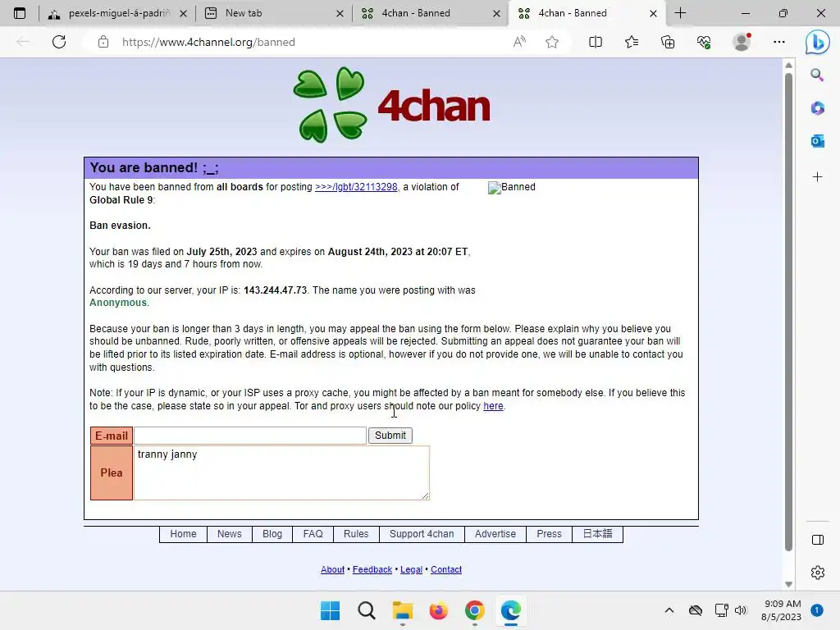
Task: Open Bing Chat sidebar button
Action: pyautogui.click(x=818, y=43)
